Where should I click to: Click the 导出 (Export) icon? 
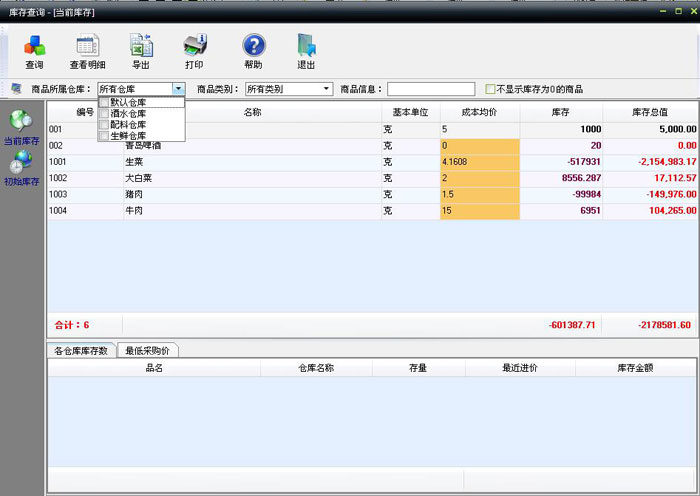[x=140, y=50]
